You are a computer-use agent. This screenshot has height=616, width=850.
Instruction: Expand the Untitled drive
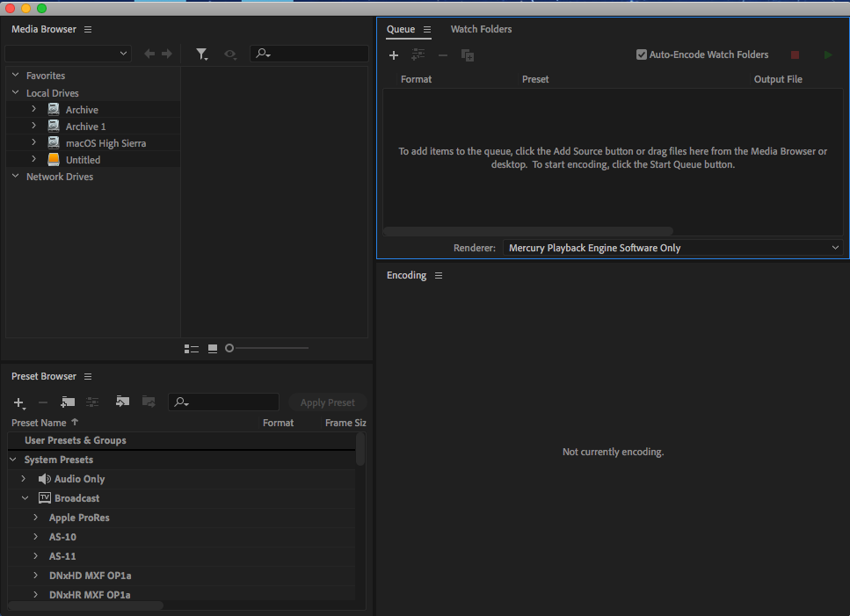[x=33, y=159]
